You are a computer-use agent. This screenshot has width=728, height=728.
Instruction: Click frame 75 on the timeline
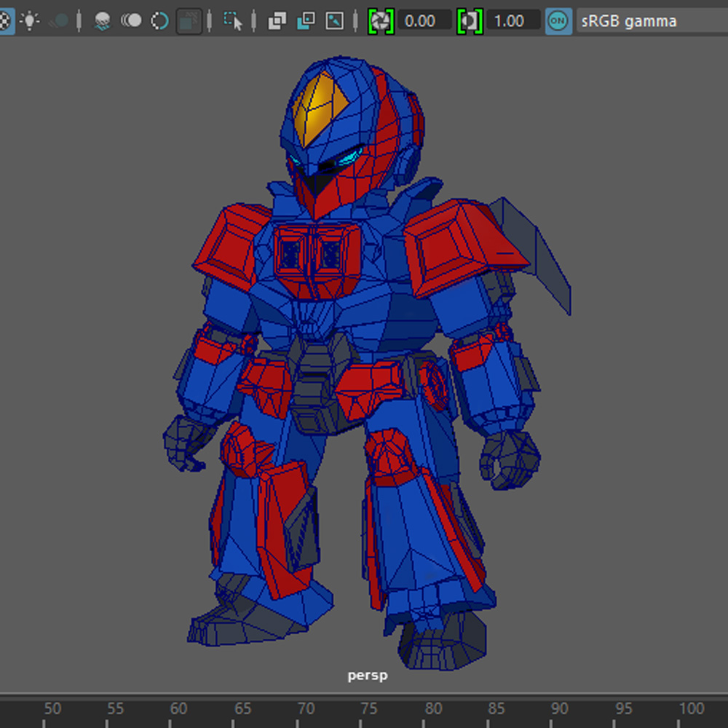(369, 708)
